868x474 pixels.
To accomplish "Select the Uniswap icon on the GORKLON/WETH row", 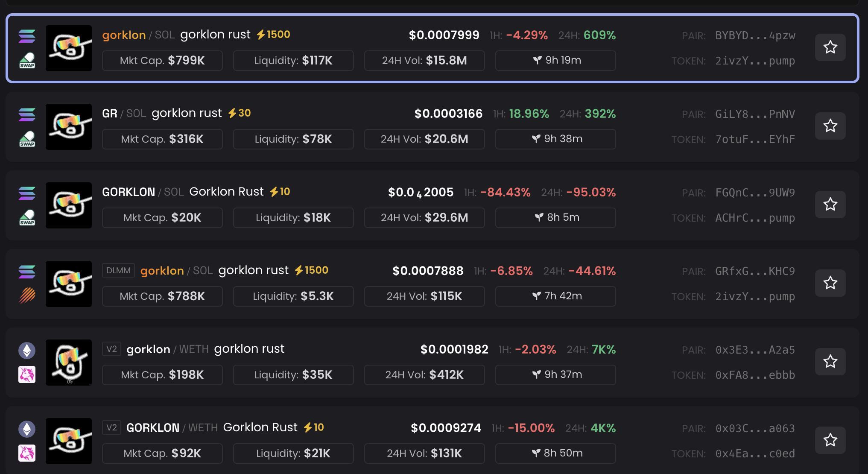I will 27,454.
